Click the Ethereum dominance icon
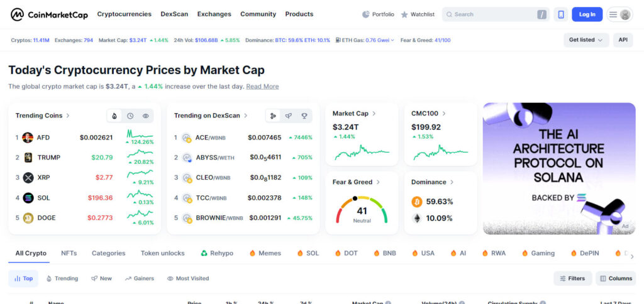Viewport: 644px width, 304px height. (417, 218)
